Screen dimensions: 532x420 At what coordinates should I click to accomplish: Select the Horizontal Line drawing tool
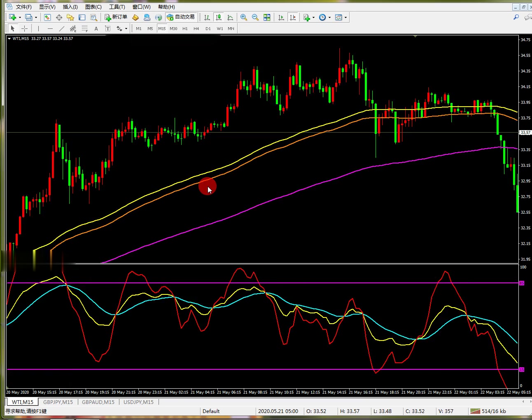pos(50,28)
